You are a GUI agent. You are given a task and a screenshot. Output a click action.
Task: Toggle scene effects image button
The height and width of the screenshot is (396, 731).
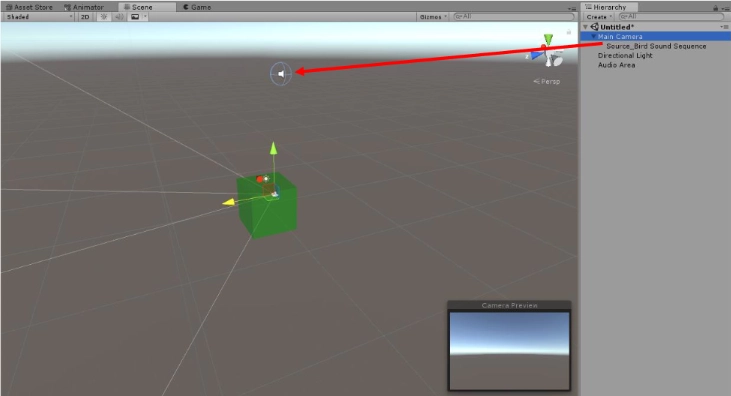(x=135, y=17)
